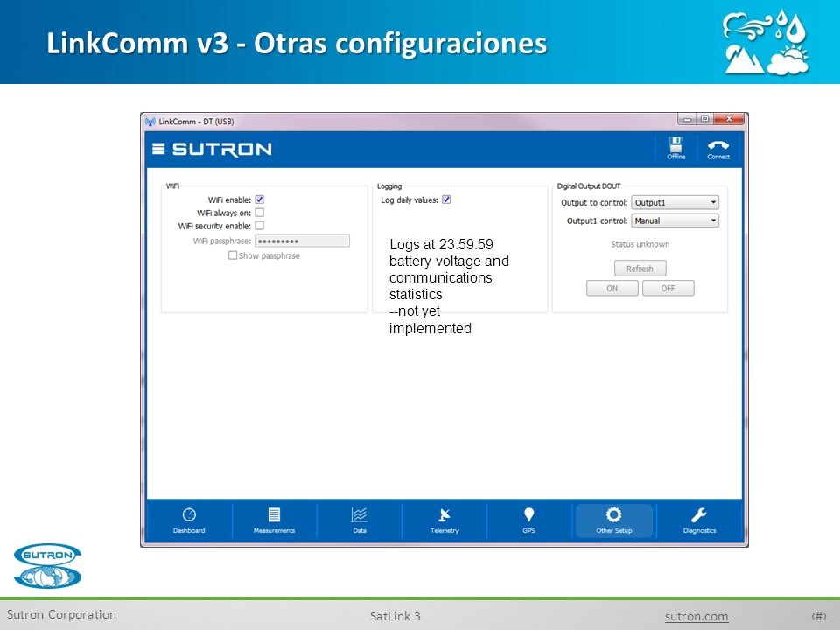The image size is (840, 630).
Task: Click the Refresh button
Action: point(640,269)
